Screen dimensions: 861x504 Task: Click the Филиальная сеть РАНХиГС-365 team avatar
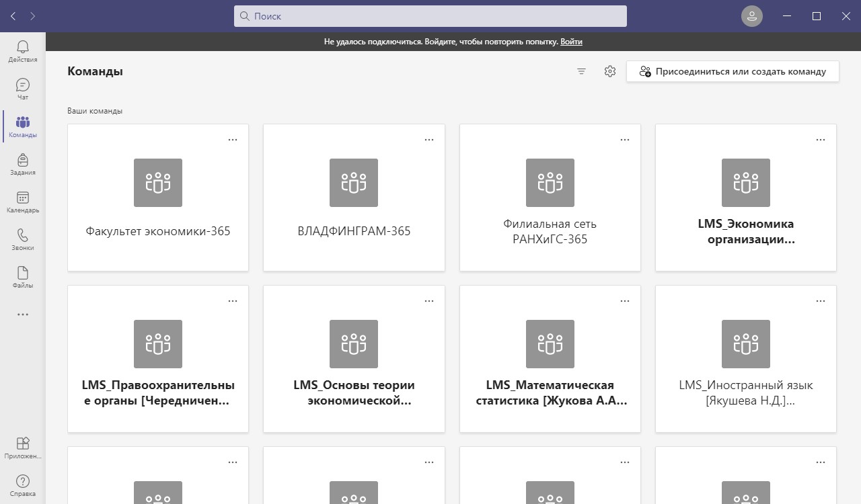click(x=550, y=183)
